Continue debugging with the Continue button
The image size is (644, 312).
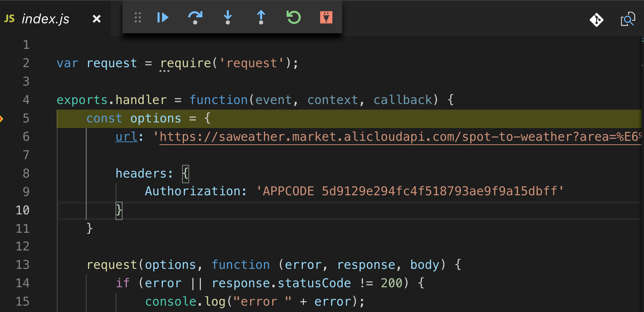[x=163, y=17]
